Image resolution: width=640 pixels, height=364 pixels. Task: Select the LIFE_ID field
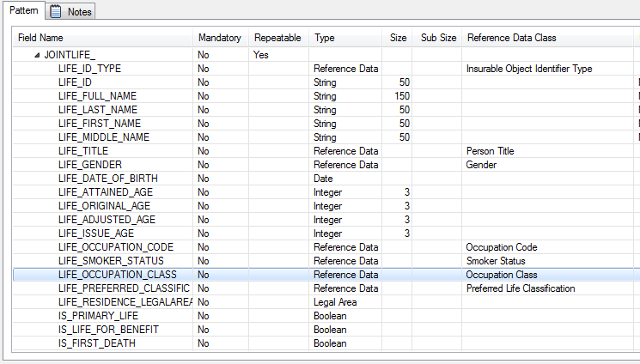(75, 82)
